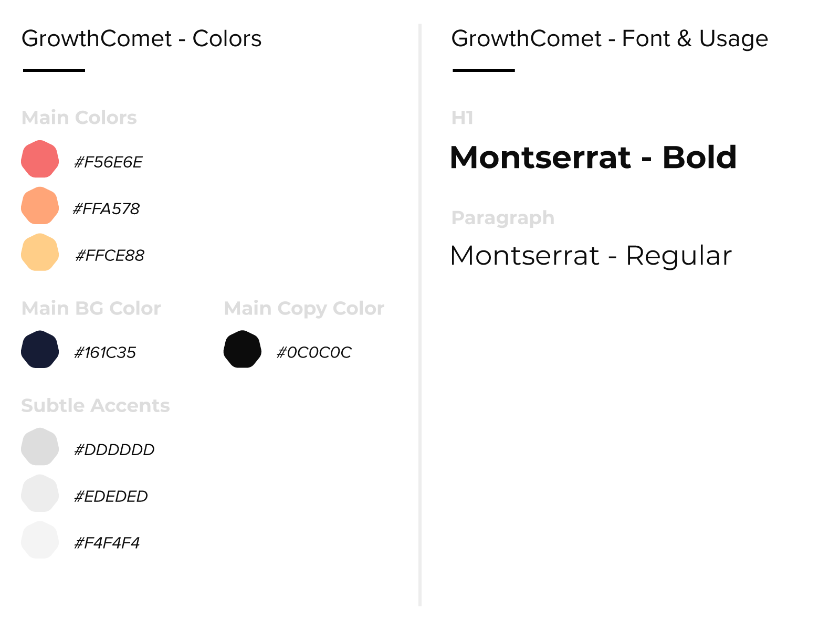The width and height of the screenshot is (840, 630).
Task: Click the #0C0C0C hex code
Action: click(x=314, y=353)
